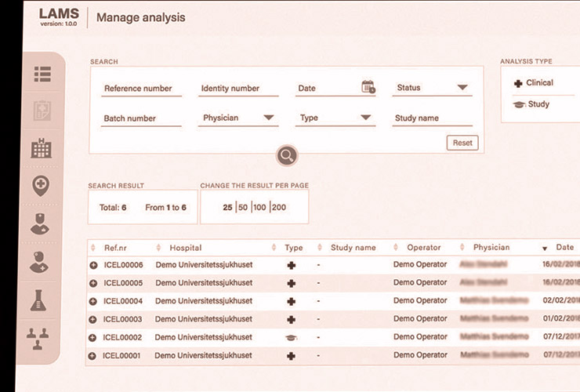Screen dimensions: 580x392
Task: Open the clipboard report sidebar icon
Action: click(42, 111)
